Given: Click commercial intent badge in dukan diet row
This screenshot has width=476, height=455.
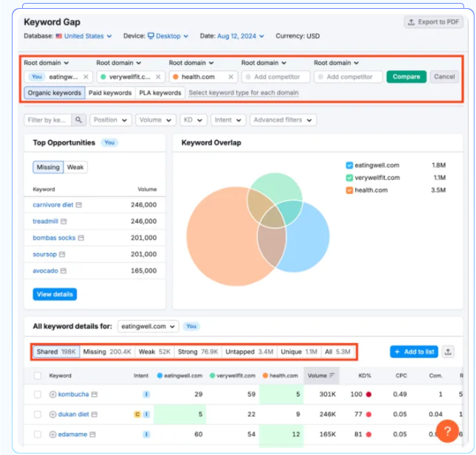Looking at the screenshot, I should tap(137, 414).
